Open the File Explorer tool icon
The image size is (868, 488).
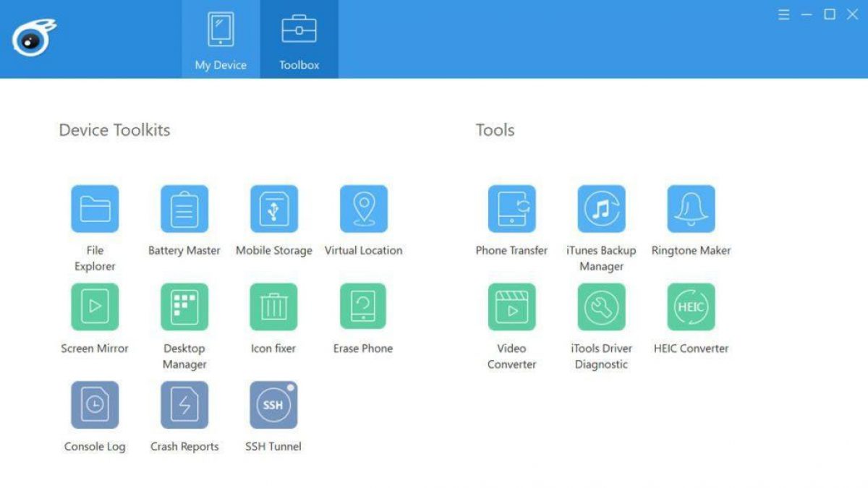(x=95, y=209)
